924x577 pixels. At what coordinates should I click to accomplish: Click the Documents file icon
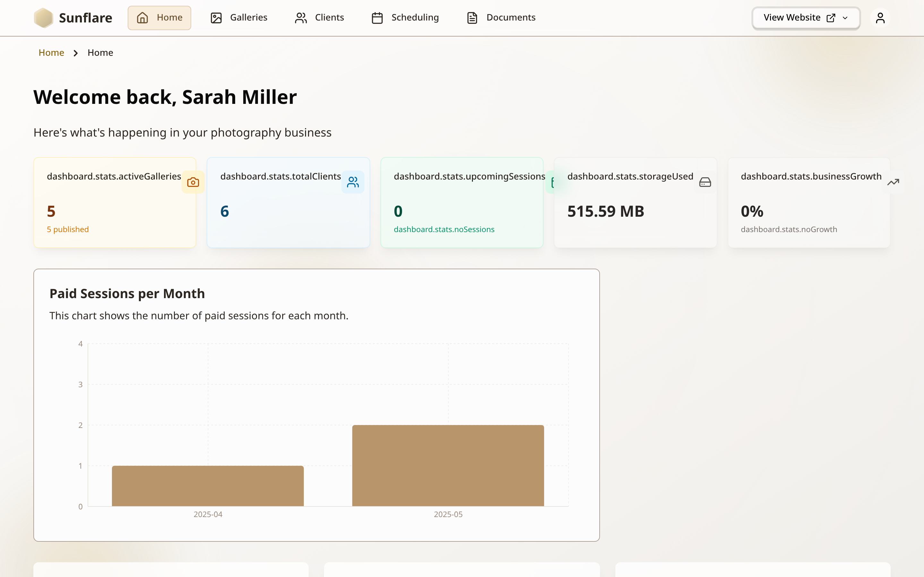point(472,18)
